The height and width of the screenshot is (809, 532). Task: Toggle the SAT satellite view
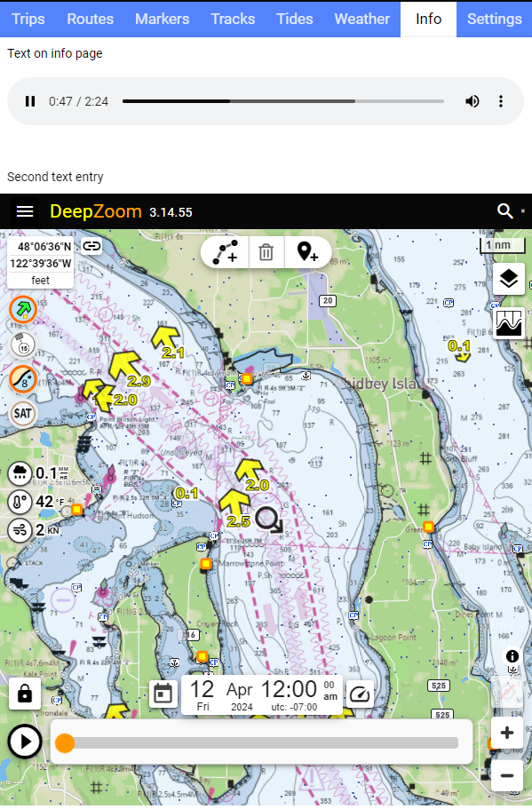coord(23,413)
